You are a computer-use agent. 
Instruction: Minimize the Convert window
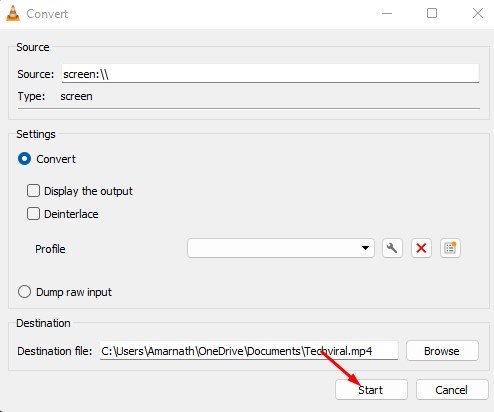pos(387,14)
